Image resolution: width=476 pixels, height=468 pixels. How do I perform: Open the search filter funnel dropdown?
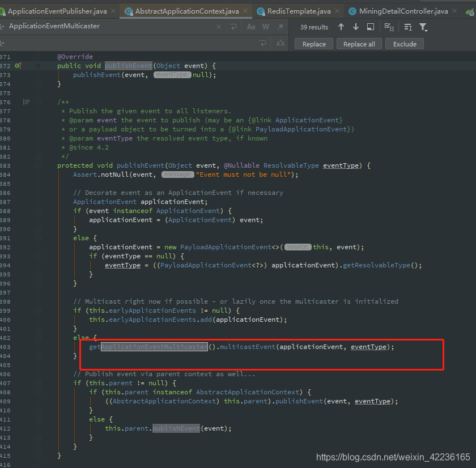(x=423, y=27)
